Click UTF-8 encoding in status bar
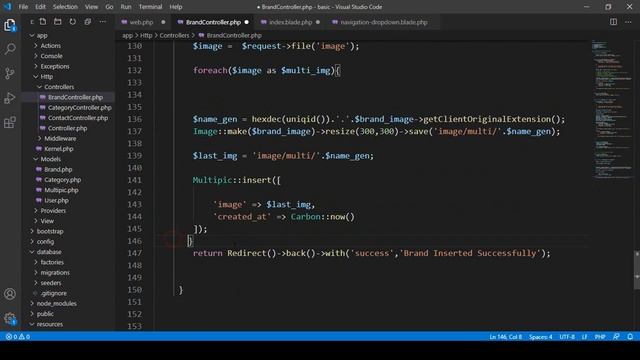Viewport: 640px width, 360px height. point(567,337)
